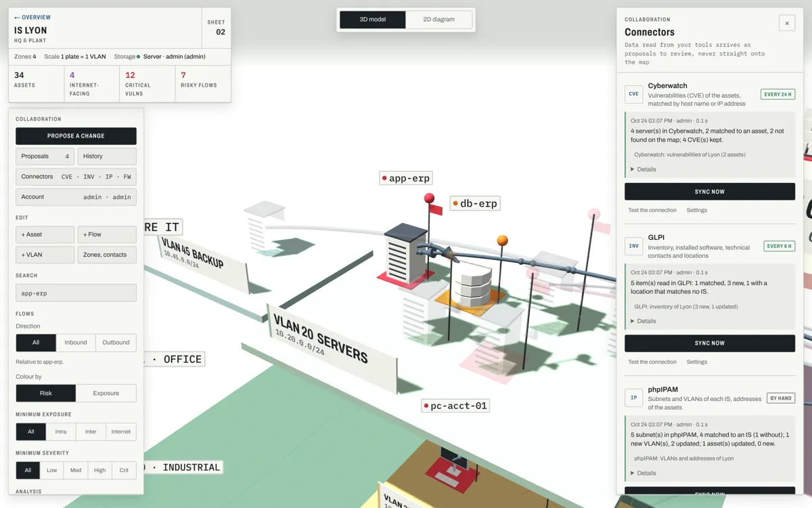
Task: Open the Proposals list
Action: (x=45, y=156)
